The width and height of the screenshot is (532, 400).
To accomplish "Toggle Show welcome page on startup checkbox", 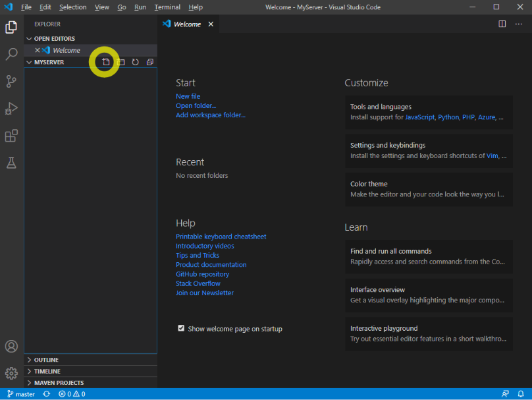I will (181, 328).
